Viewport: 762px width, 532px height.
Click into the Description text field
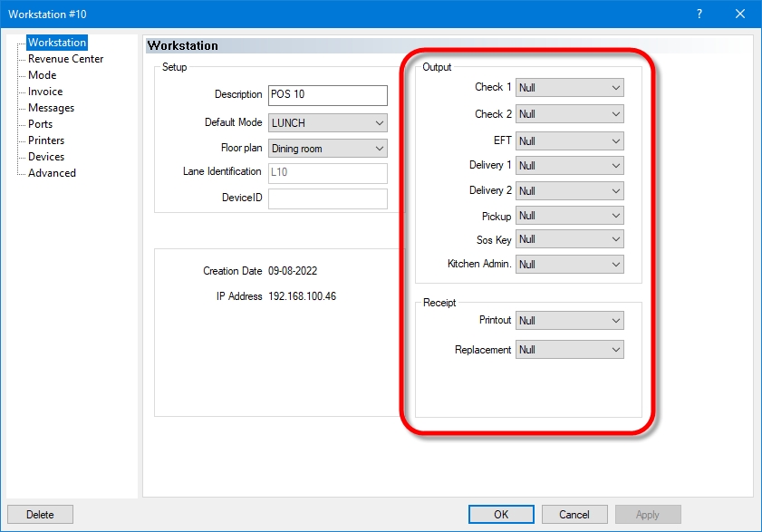tap(327, 95)
